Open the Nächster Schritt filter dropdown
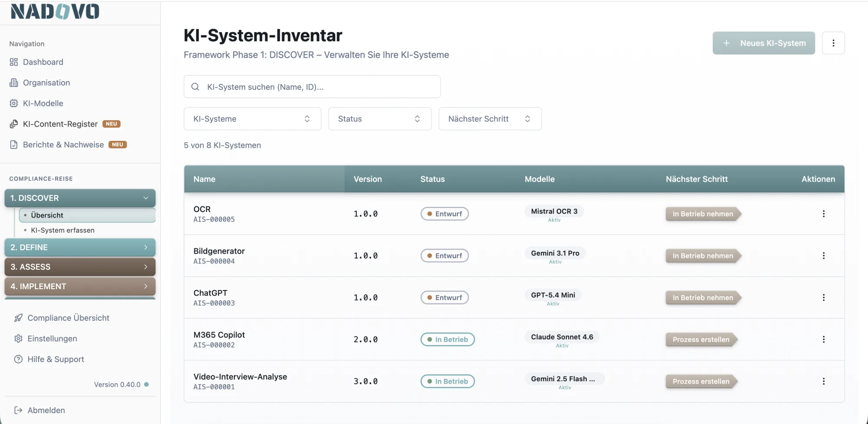This screenshot has height=424, width=868. [x=490, y=119]
